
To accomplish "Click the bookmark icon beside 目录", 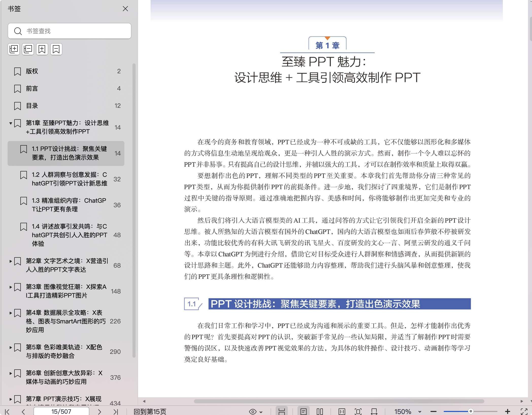I will click(17, 106).
